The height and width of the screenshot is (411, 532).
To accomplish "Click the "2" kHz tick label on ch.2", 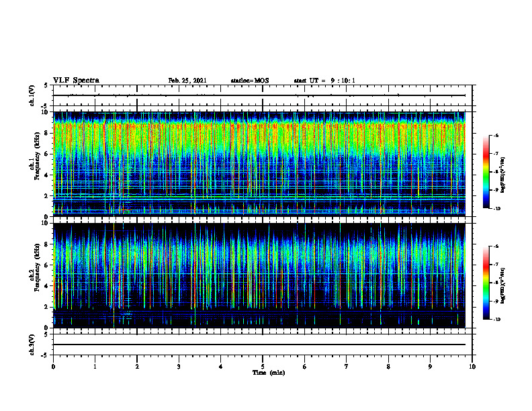I will coord(47,307).
